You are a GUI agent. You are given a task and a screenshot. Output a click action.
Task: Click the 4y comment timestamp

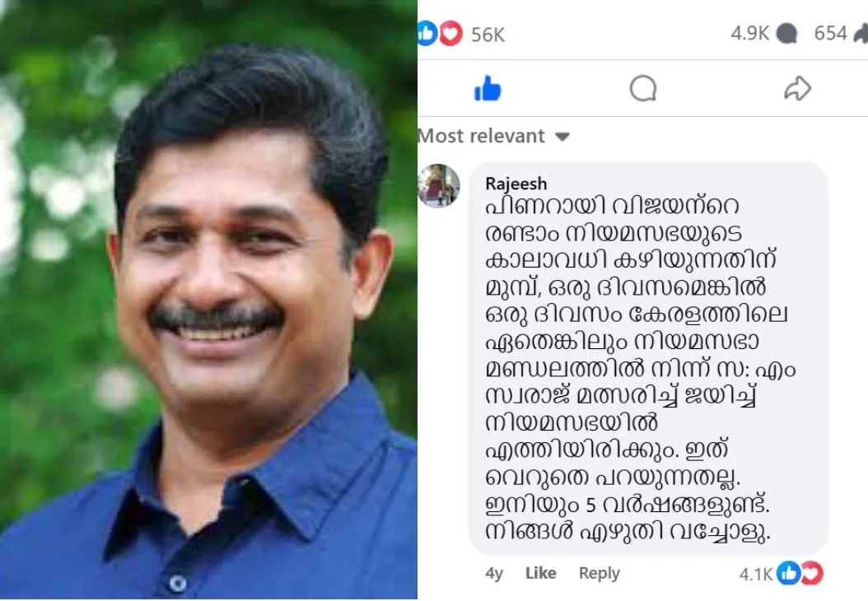pos(494,574)
